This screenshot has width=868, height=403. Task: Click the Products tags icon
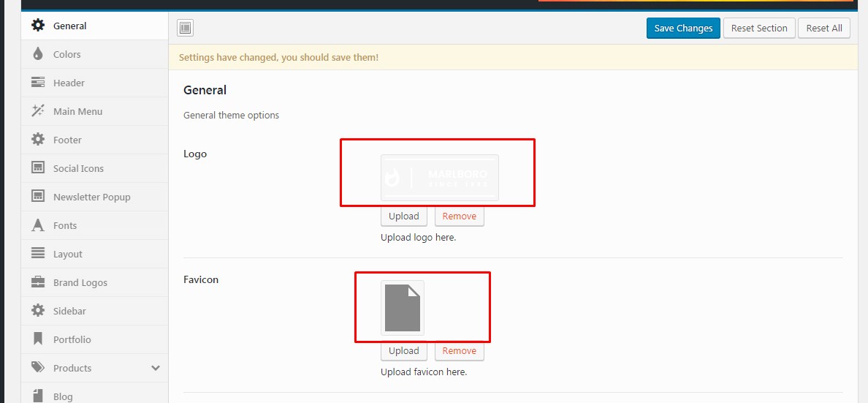(x=38, y=368)
